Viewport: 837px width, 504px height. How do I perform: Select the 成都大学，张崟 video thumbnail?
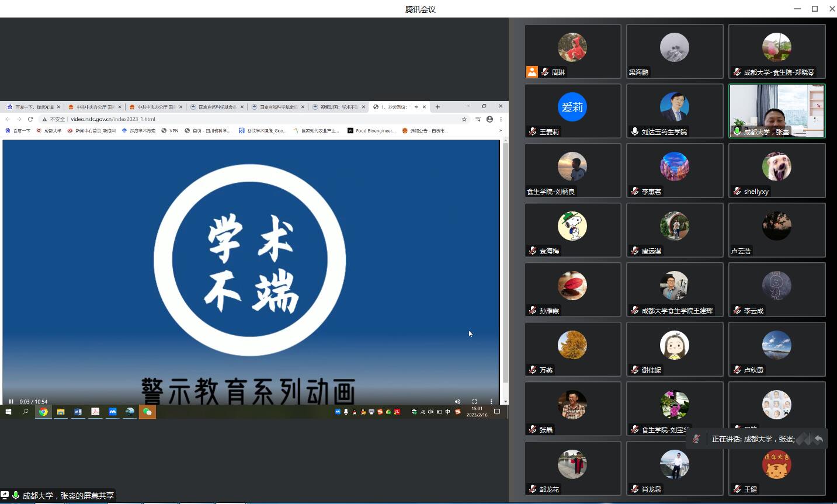[776, 111]
